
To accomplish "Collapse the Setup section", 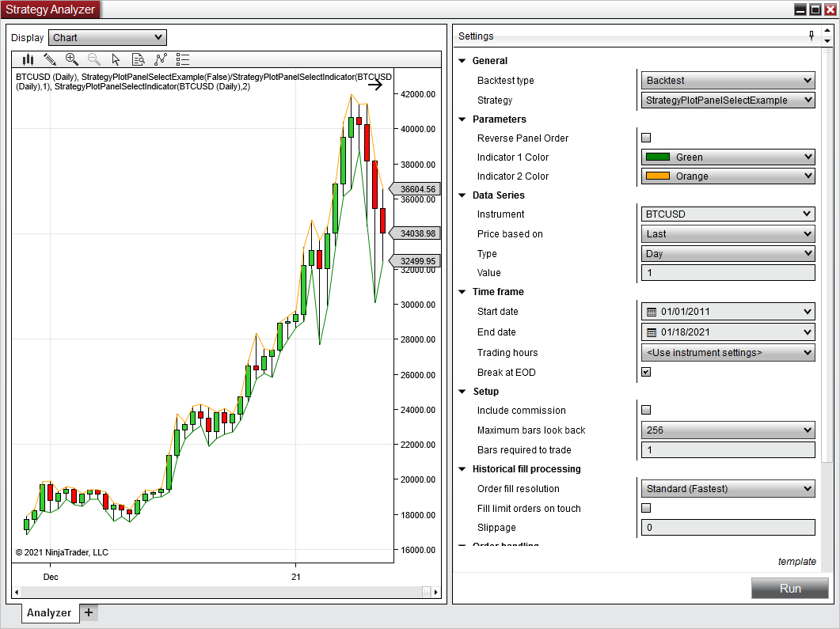I will 462,392.
